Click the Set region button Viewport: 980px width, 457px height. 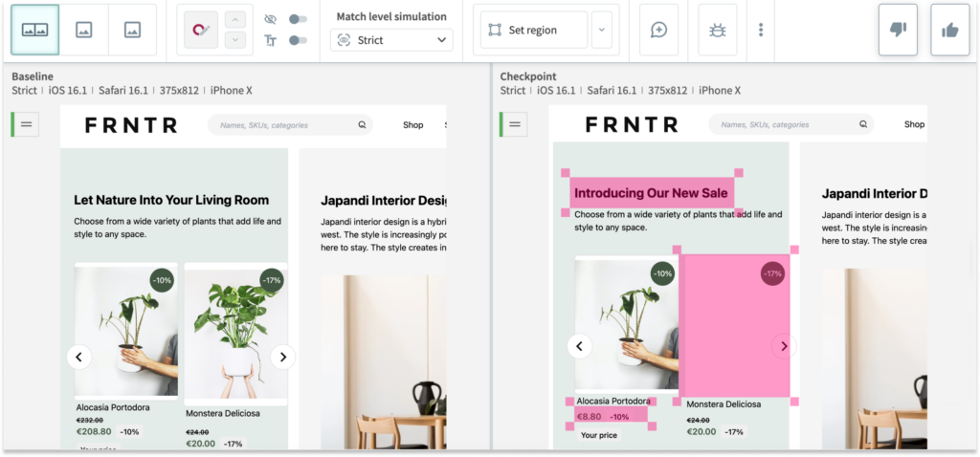coord(534,30)
